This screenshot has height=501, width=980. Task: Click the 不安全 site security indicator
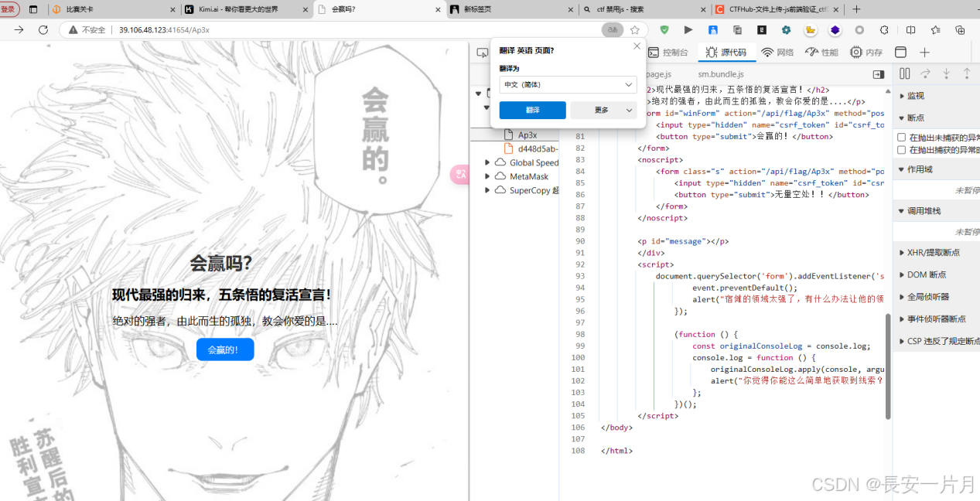pyautogui.click(x=87, y=29)
